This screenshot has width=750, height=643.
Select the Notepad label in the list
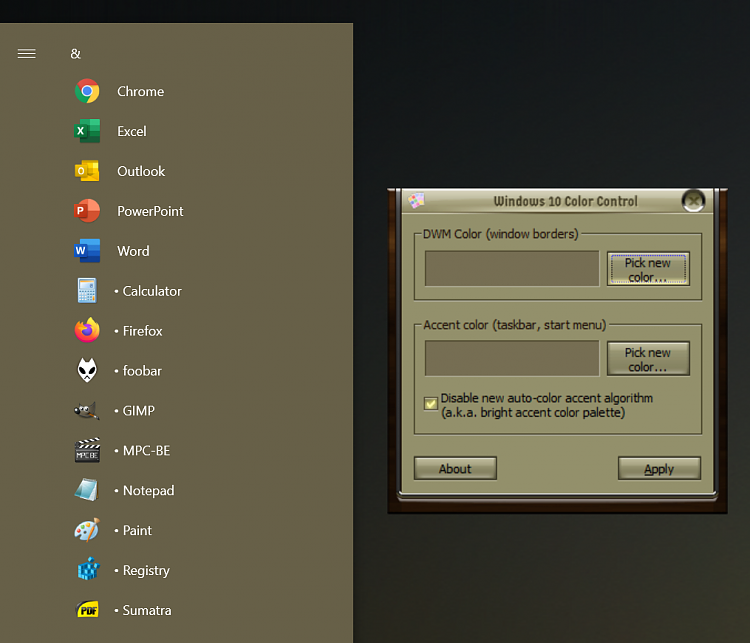click(148, 490)
